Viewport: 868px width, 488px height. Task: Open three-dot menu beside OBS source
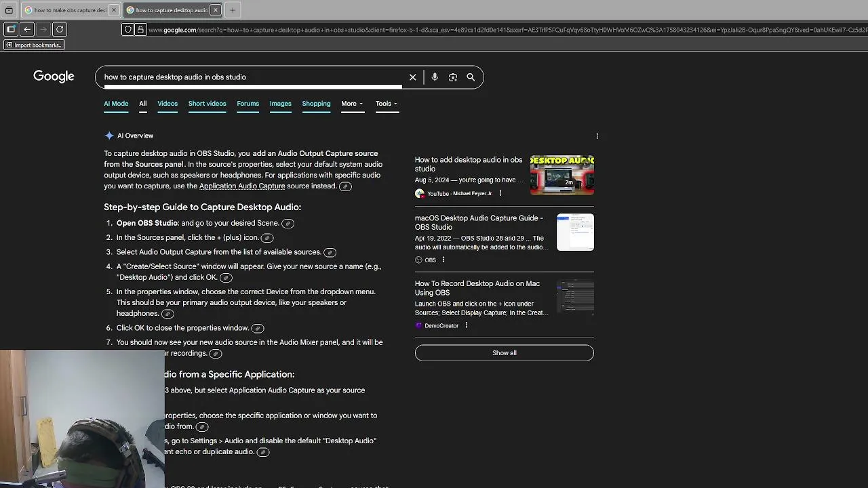(443, 260)
